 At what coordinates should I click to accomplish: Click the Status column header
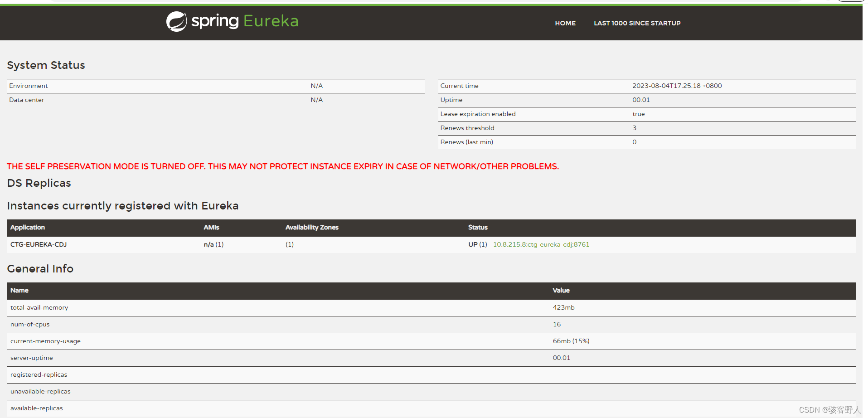478,228
